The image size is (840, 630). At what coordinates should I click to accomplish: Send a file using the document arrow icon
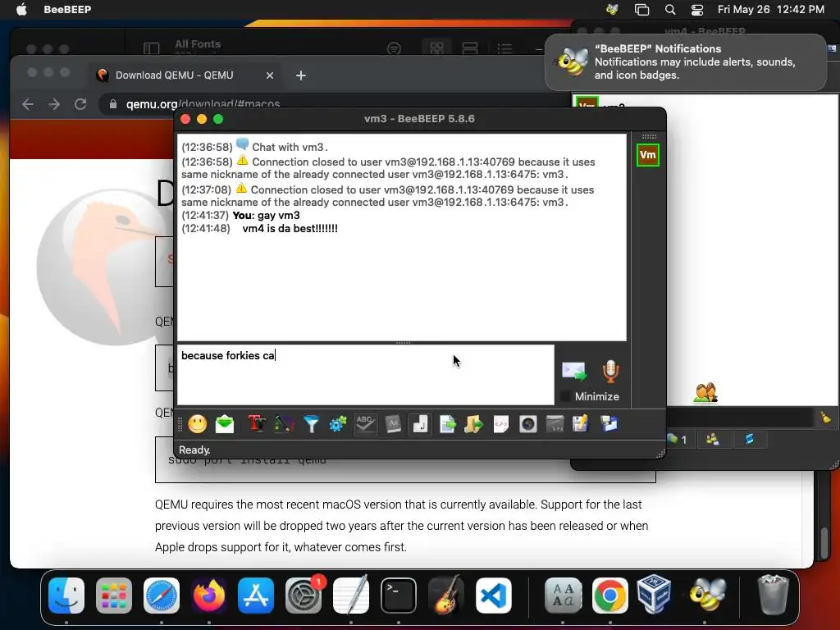tap(447, 424)
